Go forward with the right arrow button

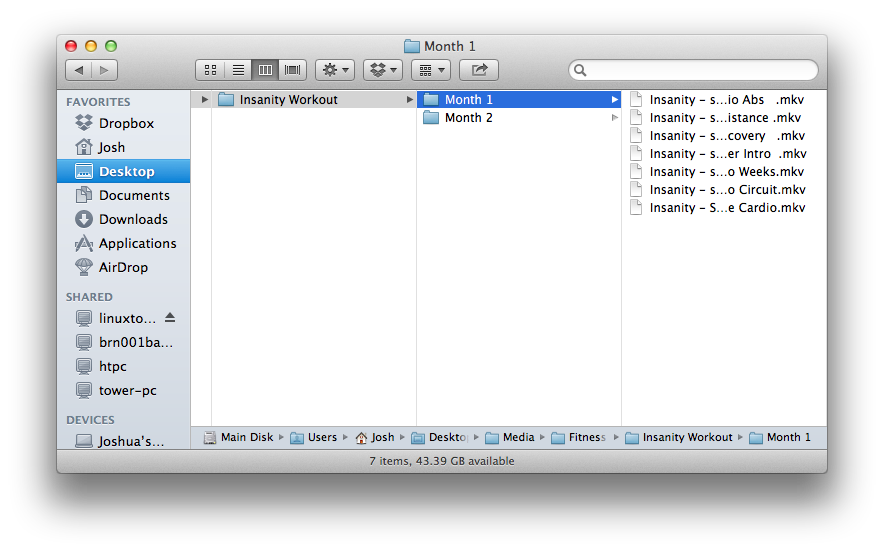pos(104,70)
